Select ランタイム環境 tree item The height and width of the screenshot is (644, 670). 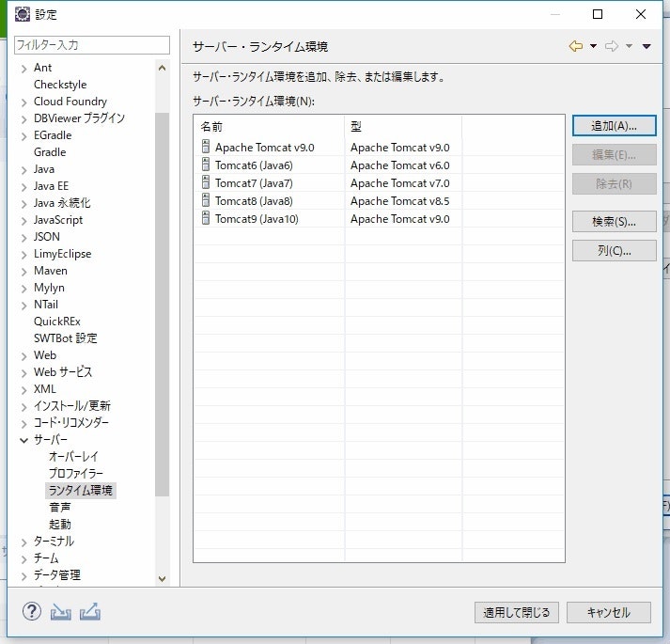pyautogui.click(x=80, y=490)
